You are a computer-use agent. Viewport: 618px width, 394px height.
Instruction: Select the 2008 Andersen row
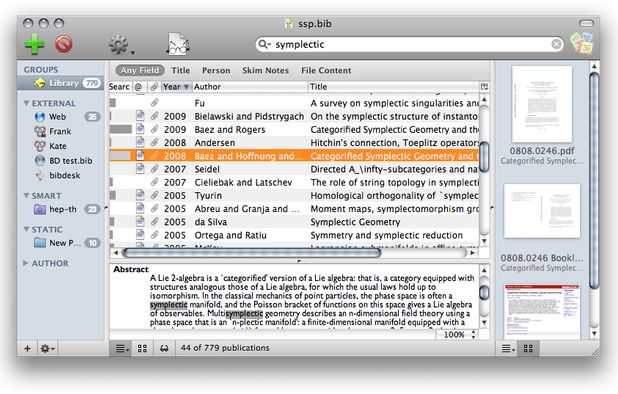pyautogui.click(x=294, y=143)
